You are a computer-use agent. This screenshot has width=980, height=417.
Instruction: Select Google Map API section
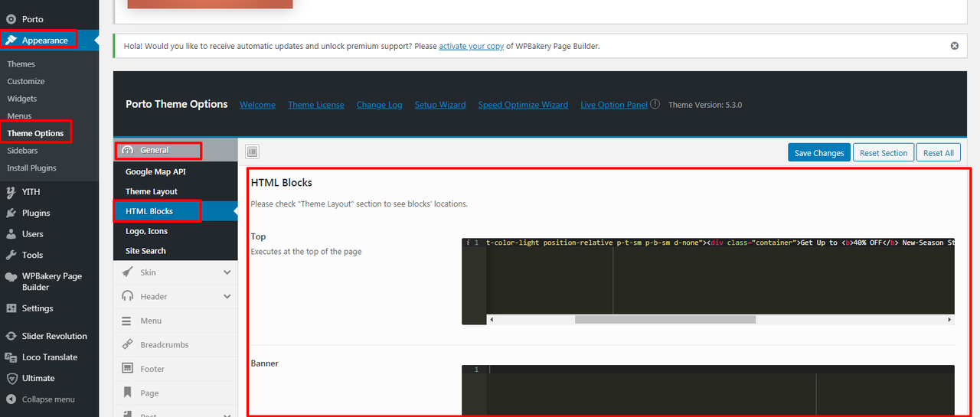(x=155, y=171)
